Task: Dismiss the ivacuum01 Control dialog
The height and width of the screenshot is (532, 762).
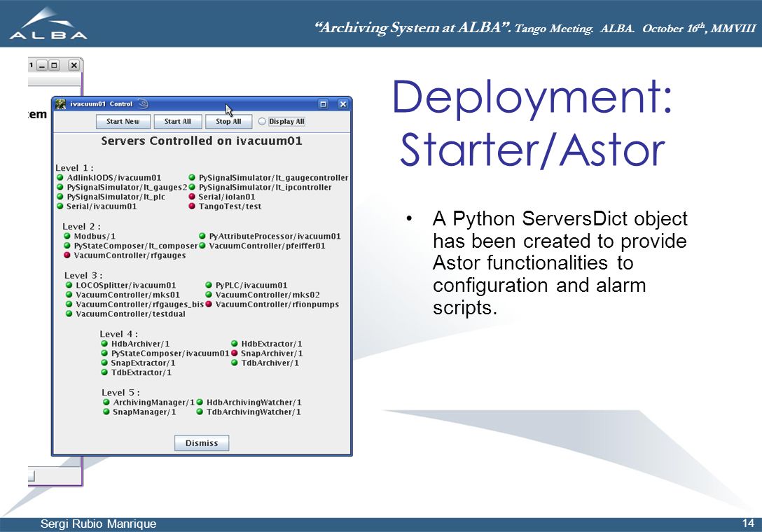Action: (202, 443)
